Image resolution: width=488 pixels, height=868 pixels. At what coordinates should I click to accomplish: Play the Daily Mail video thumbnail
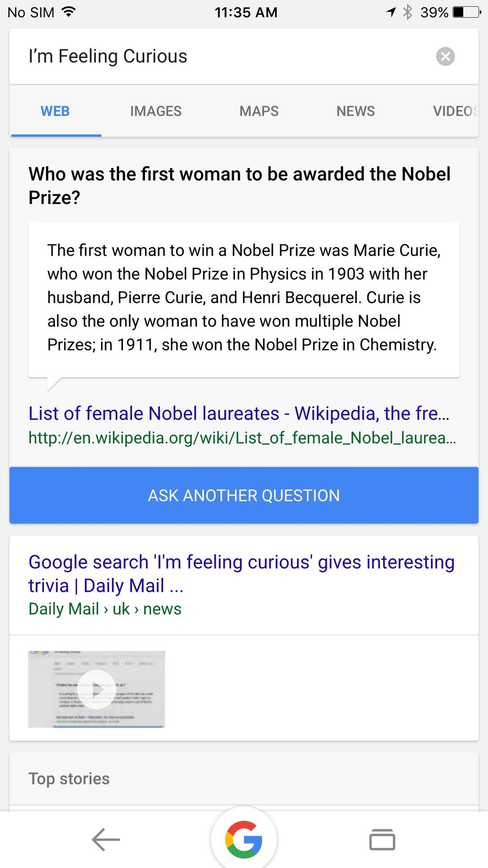click(x=97, y=689)
